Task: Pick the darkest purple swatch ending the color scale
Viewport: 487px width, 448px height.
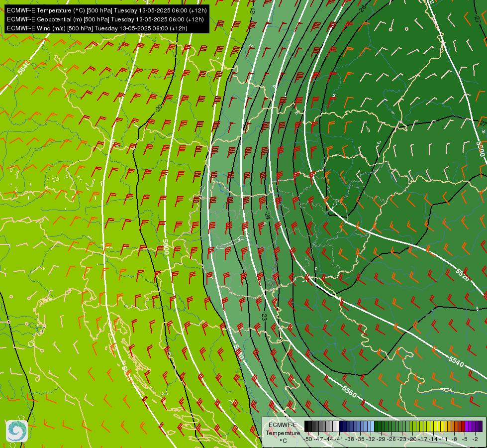Action: click(x=481, y=426)
